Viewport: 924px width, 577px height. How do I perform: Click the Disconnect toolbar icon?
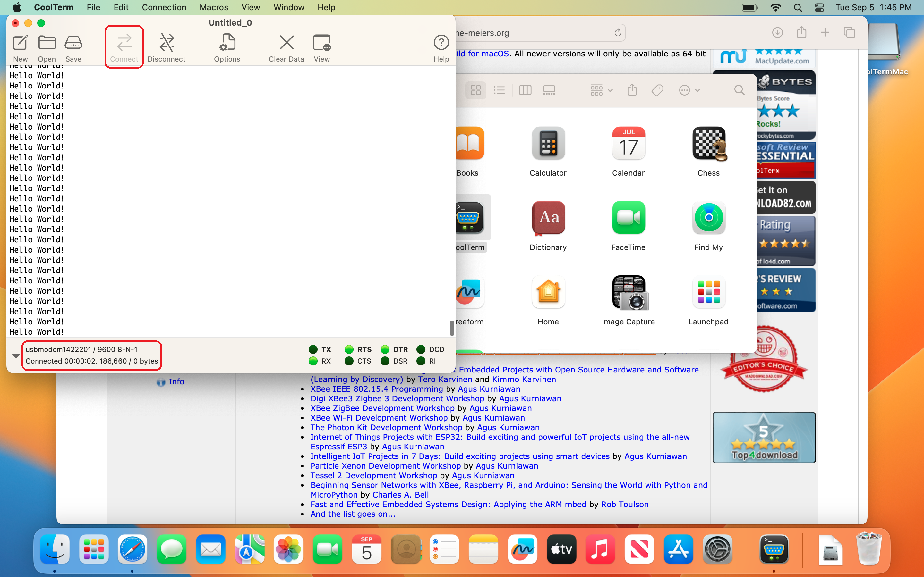[x=167, y=48]
